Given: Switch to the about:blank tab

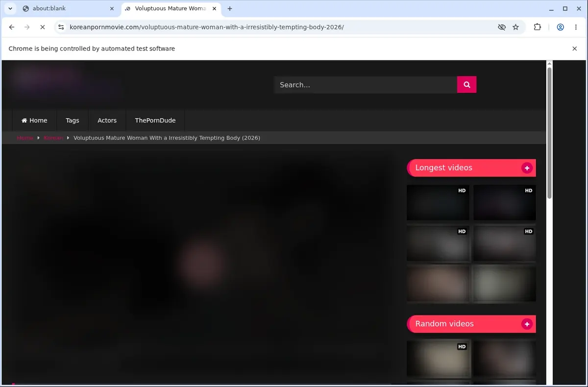Looking at the screenshot, I should click(67, 8).
